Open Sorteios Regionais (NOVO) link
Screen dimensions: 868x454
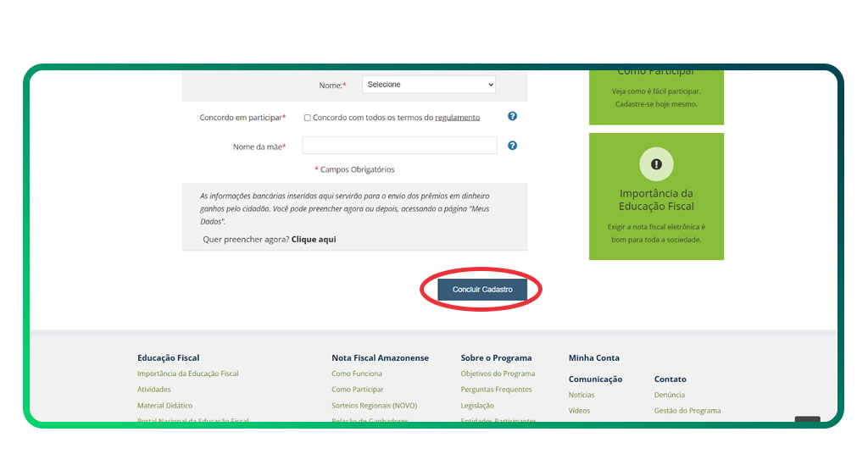click(x=374, y=406)
